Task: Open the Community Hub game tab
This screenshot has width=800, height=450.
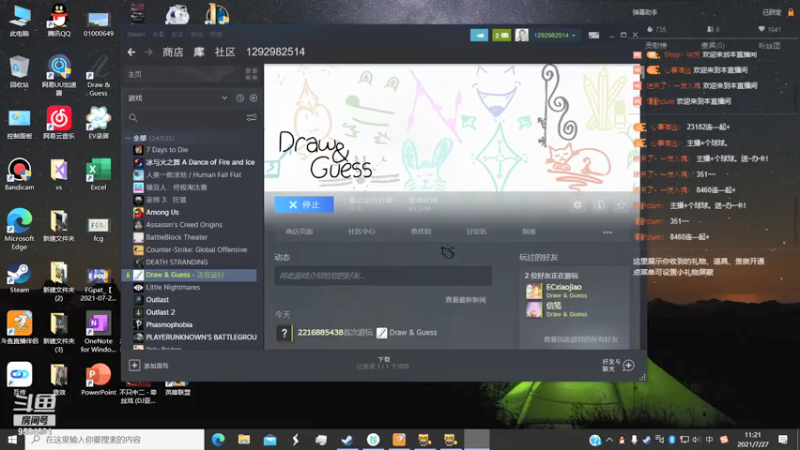Action: 362,232
